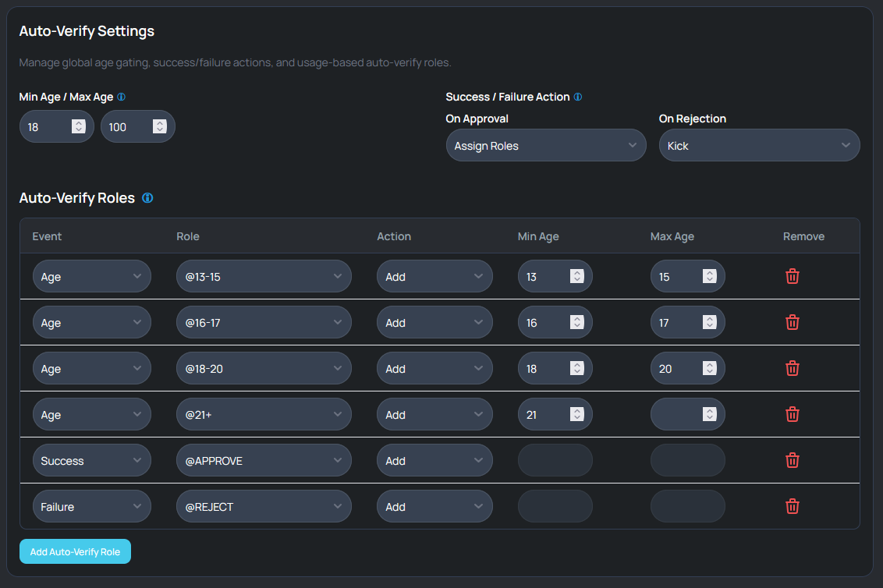
Task: Click trash icon for @18-20 row
Action: coord(792,368)
